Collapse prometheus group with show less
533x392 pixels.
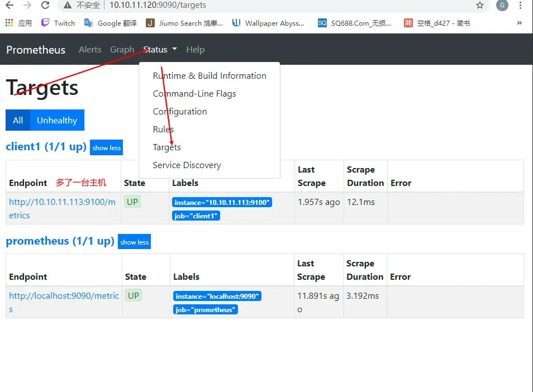click(x=135, y=242)
